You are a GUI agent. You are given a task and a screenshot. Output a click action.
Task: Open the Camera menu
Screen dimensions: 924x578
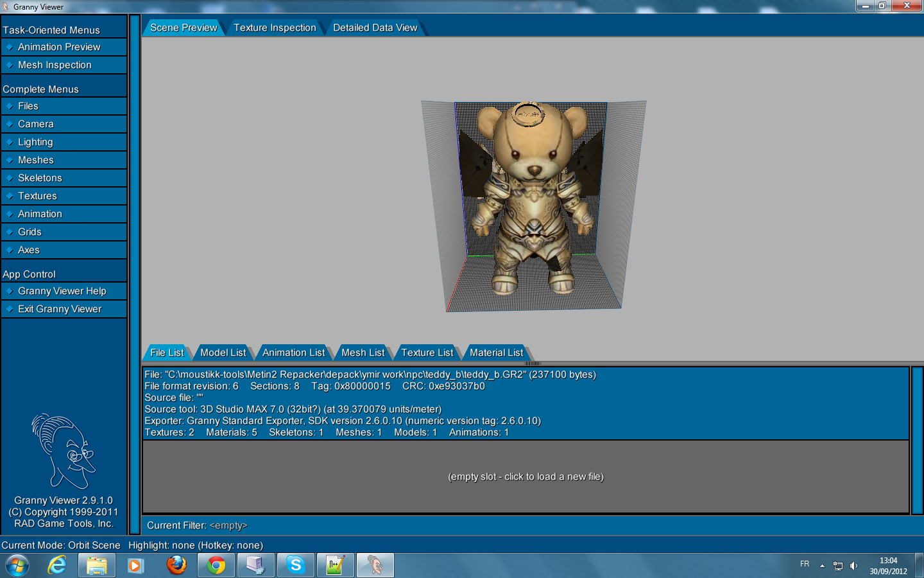(x=64, y=124)
